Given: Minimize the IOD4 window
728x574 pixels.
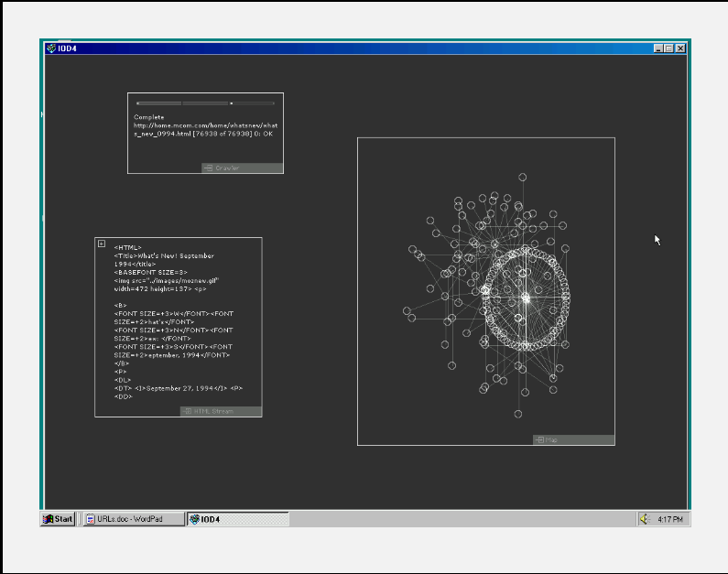Looking at the screenshot, I should pos(658,48).
